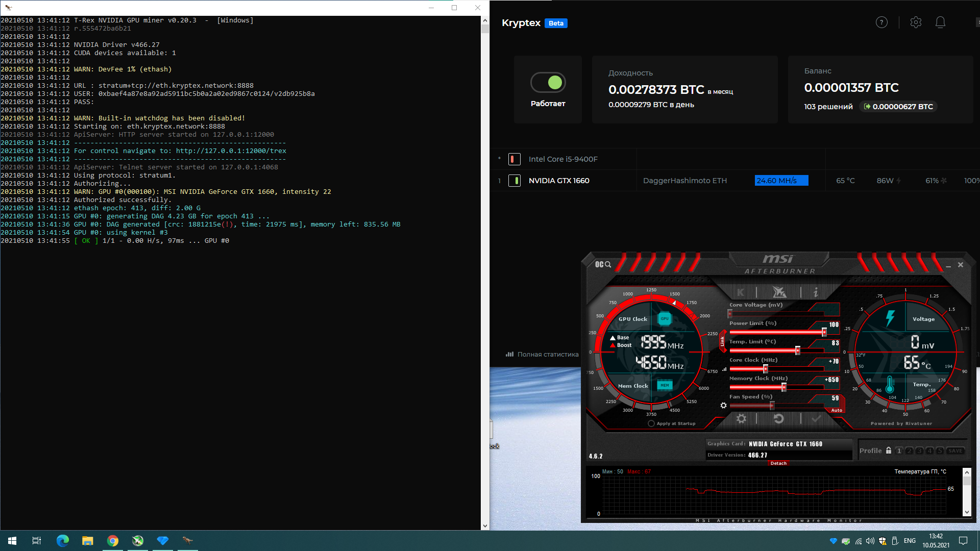
Task: Open Kryptex diamond taskbar icon
Action: click(163, 540)
